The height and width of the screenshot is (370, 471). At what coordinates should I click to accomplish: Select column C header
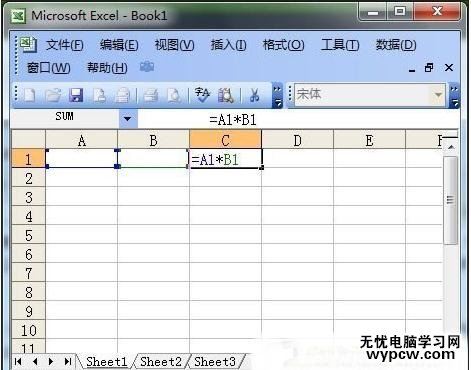coord(226,140)
